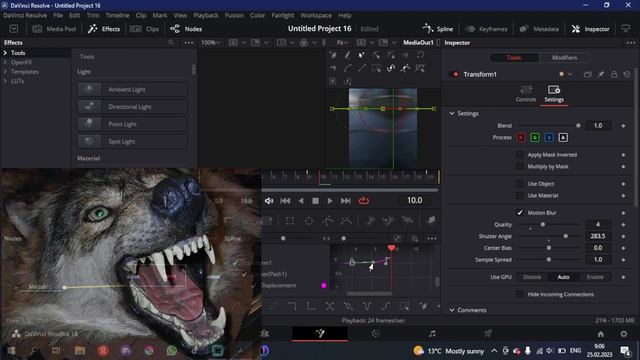Add a pEmitter particle node
Viewport: 640px width, 360px height.
pyautogui.click(x=370, y=221)
